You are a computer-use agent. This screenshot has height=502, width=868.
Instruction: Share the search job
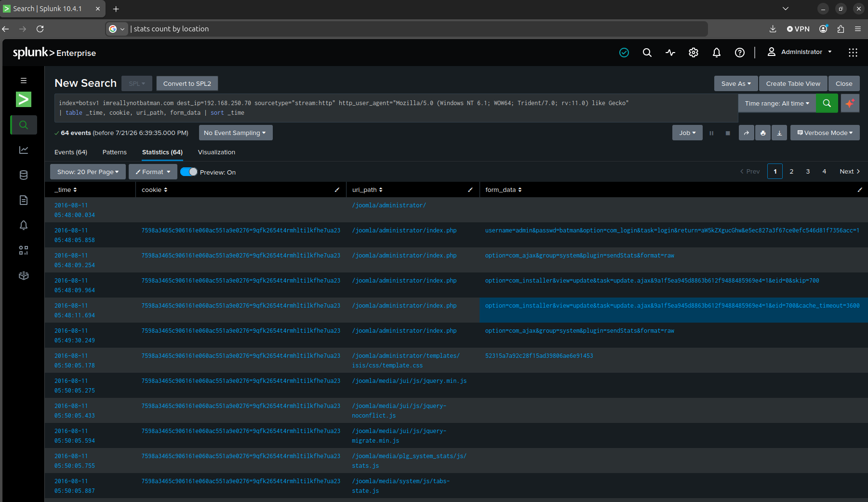(747, 133)
